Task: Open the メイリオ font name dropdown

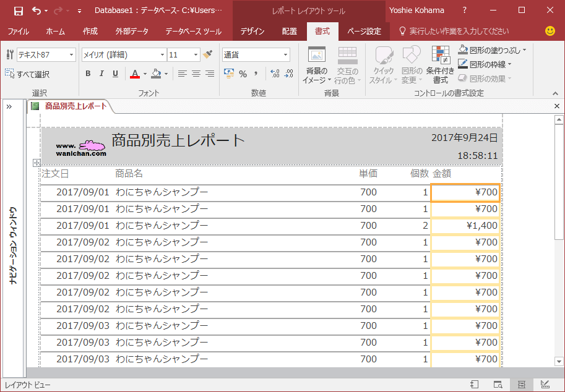Action: click(162, 54)
